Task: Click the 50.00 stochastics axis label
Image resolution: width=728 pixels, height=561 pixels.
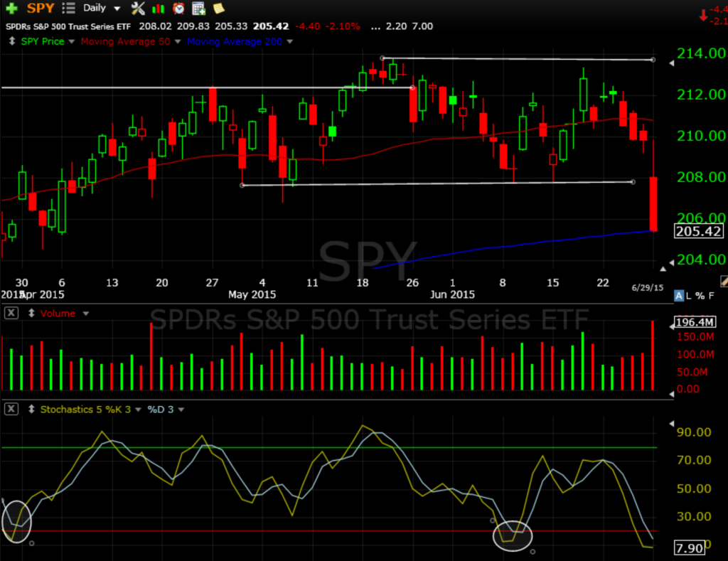Action: click(x=694, y=488)
